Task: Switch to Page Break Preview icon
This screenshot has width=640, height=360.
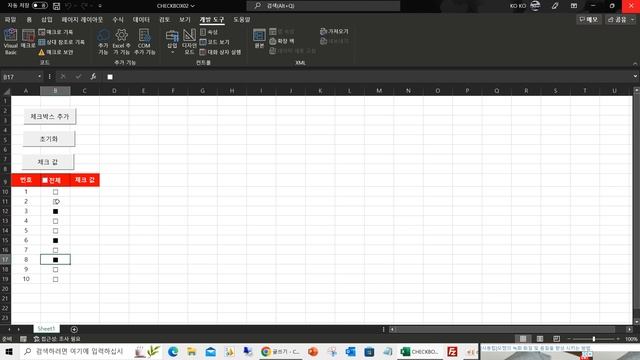Action: [556, 339]
